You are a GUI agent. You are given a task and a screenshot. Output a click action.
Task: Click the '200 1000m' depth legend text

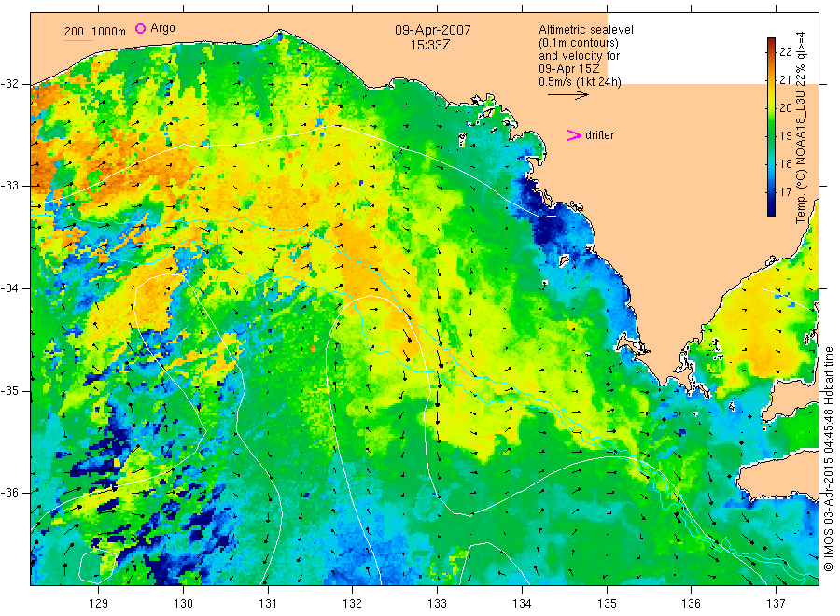(x=95, y=32)
